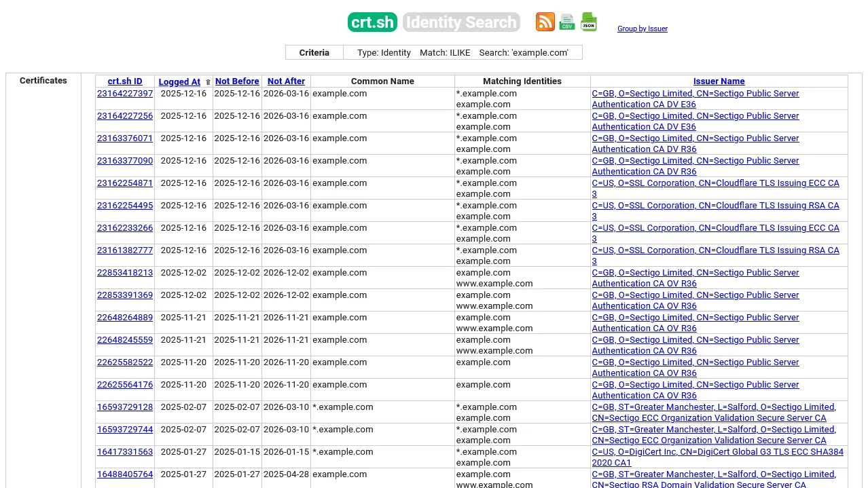Viewport: 868px width, 488px height.
Task: Open certificate 16593729128
Action: (124, 407)
